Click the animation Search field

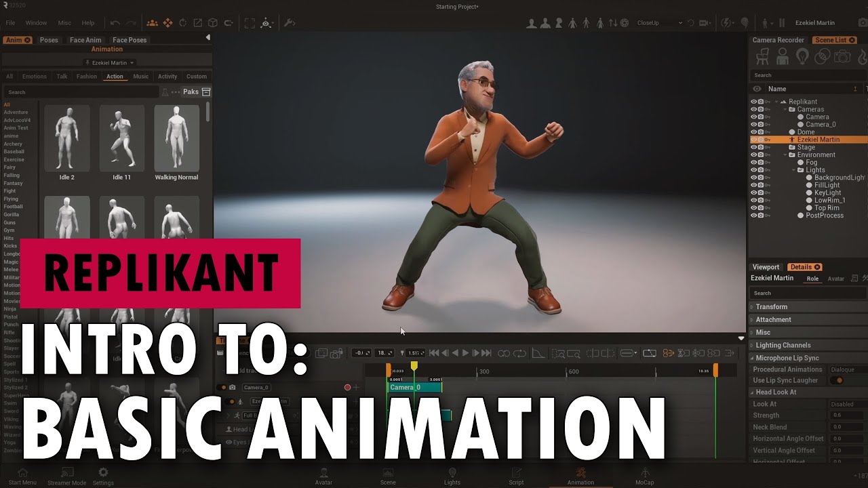[x=81, y=91]
